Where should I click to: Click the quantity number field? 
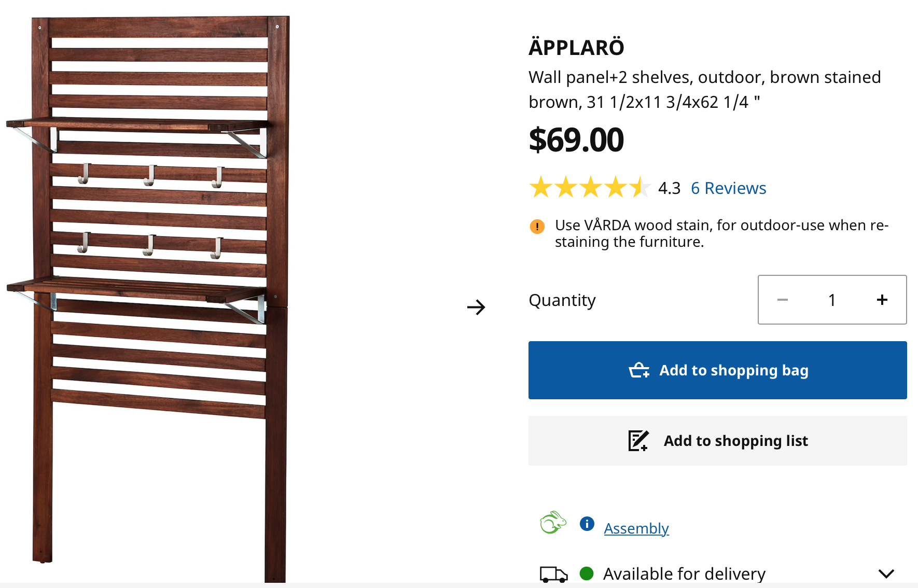[x=832, y=300]
